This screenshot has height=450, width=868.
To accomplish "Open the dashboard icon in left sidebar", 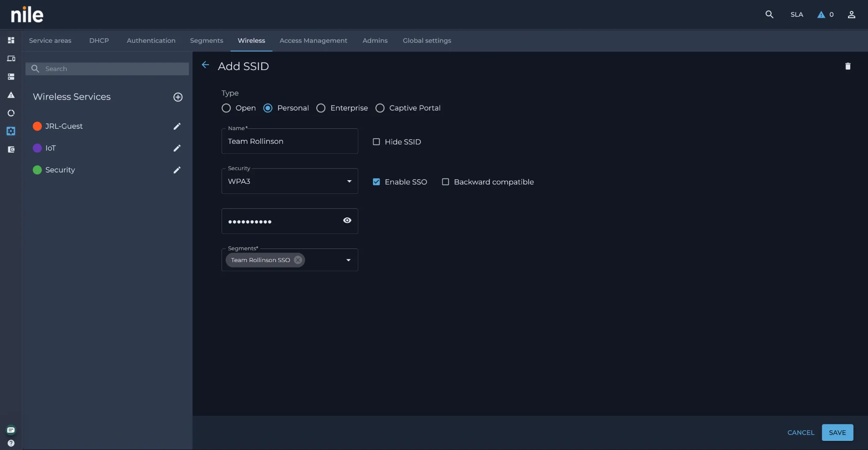I will pos(11,40).
